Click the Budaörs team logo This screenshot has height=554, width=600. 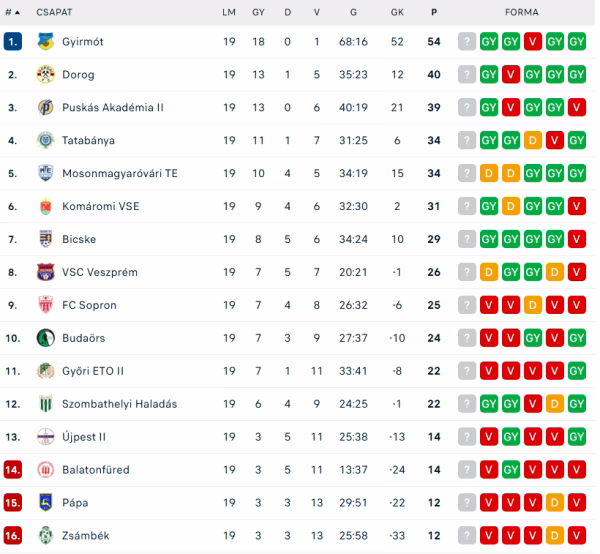(x=45, y=338)
